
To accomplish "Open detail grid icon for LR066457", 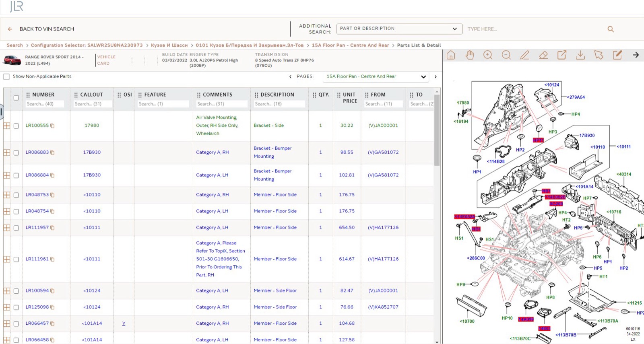I will (x=7, y=323).
